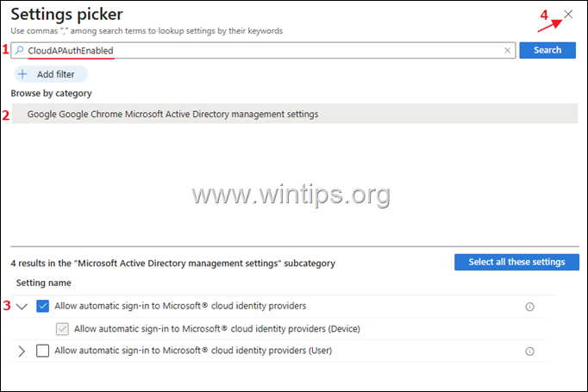Open info for cloud identity providers (User)

pos(529,352)
